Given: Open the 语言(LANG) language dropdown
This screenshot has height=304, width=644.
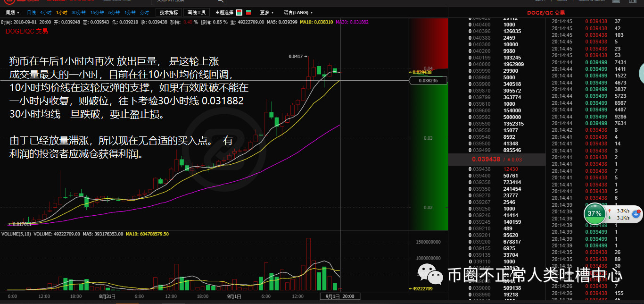Looking at the screenshot, I should 298,12.
